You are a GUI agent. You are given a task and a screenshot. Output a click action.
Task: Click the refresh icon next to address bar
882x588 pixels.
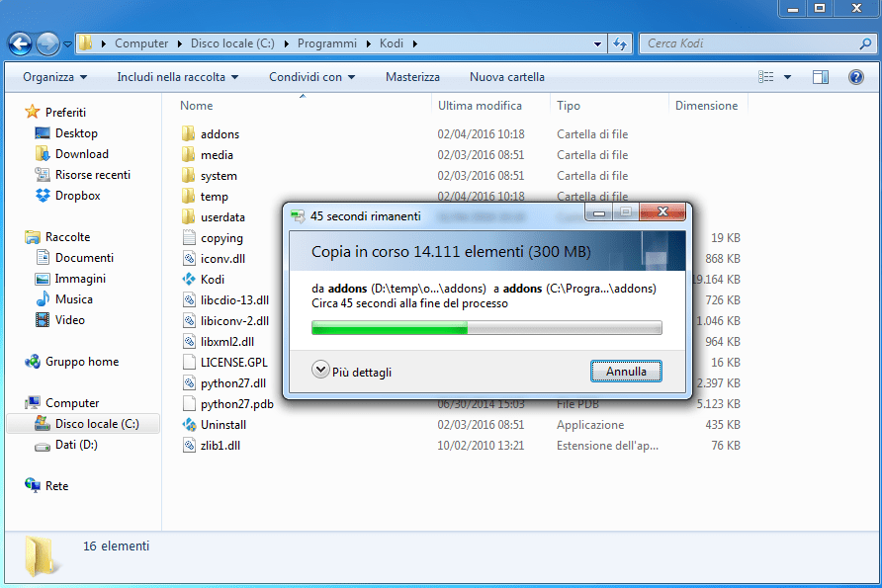(620, 43)
